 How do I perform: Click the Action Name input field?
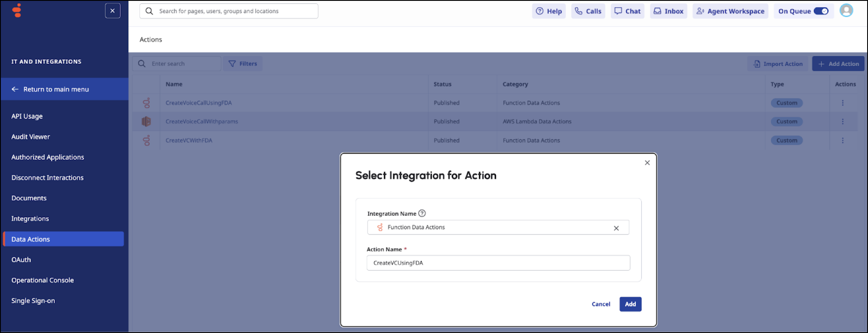498,263
